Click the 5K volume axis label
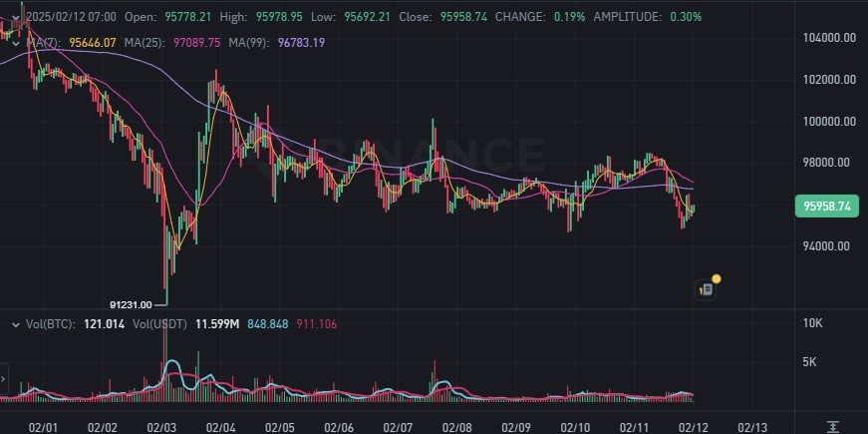 pos(809,362)
